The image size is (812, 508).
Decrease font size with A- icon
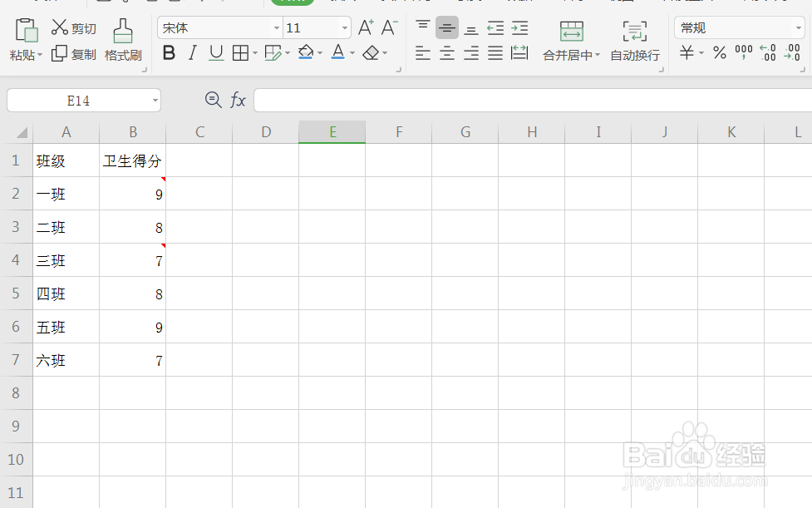click(x=389, y=27)
